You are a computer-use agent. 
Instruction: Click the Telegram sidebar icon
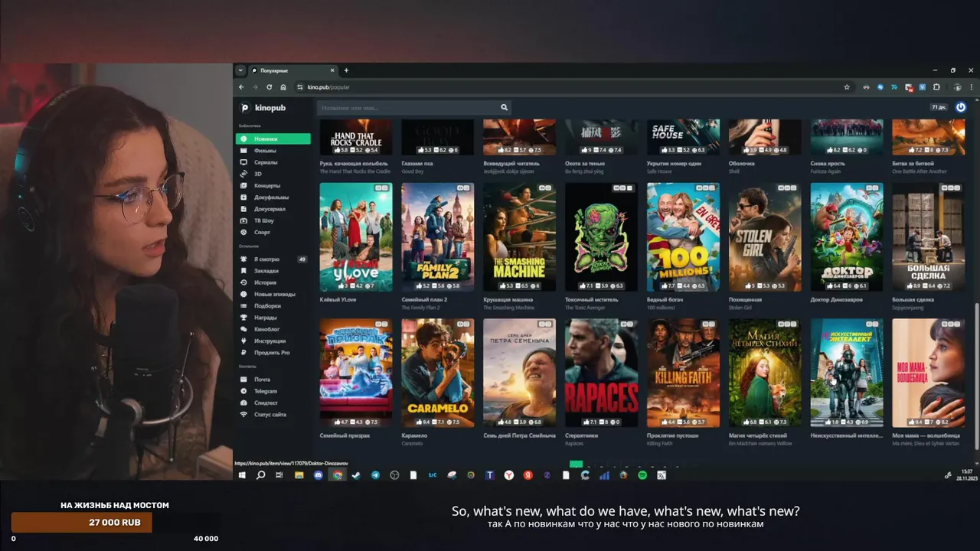[244, 391]
